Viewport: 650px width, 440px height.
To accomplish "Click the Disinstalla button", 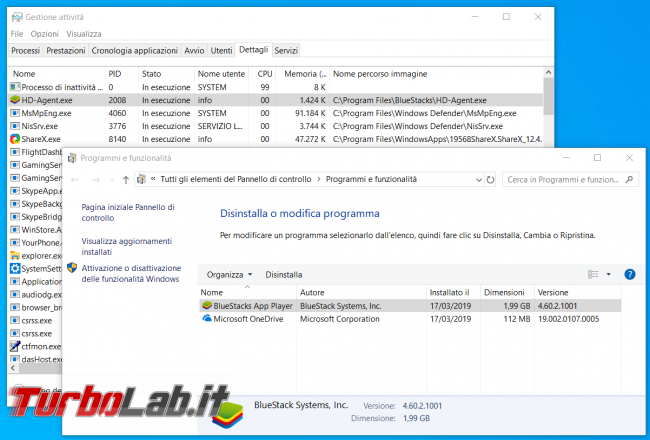I will pos(284,275).
